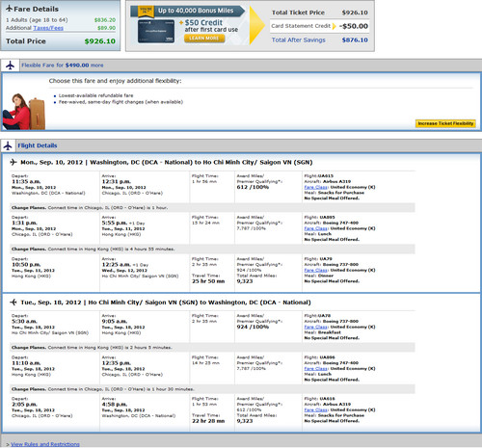Click the departing plane icon for Sep. 10 flight

click(13, 162)
